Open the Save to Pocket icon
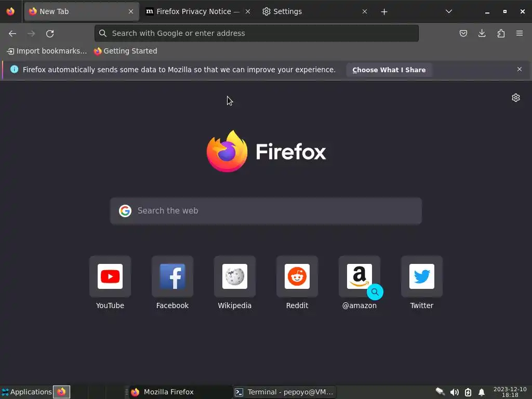532x399 pixels. [x=463, y=33]
